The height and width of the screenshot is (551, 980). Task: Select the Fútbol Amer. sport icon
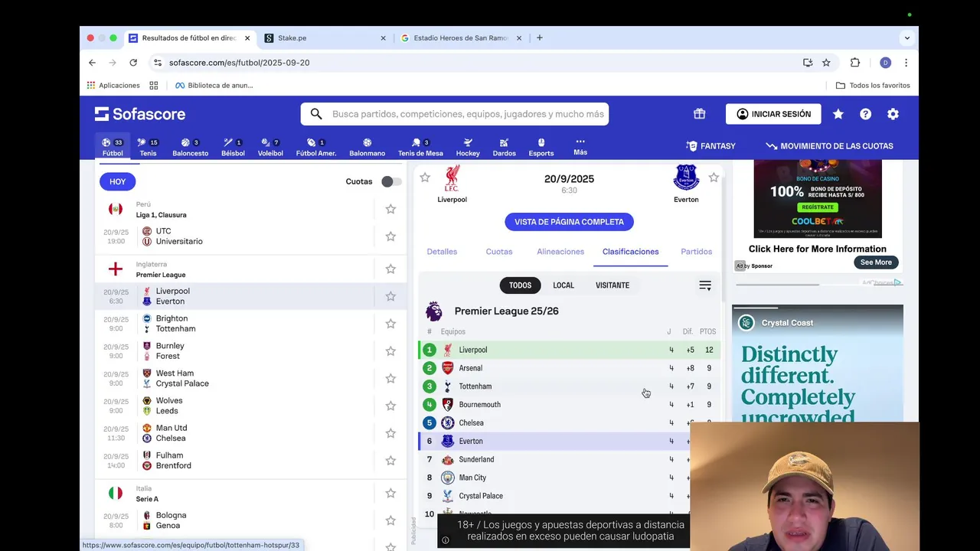316,147
